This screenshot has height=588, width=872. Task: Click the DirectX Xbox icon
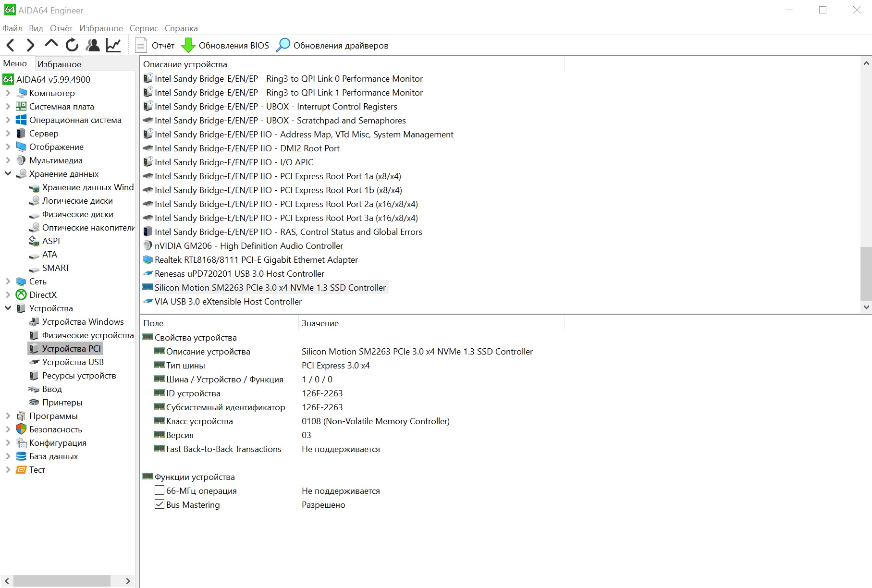tap(21, 294)
